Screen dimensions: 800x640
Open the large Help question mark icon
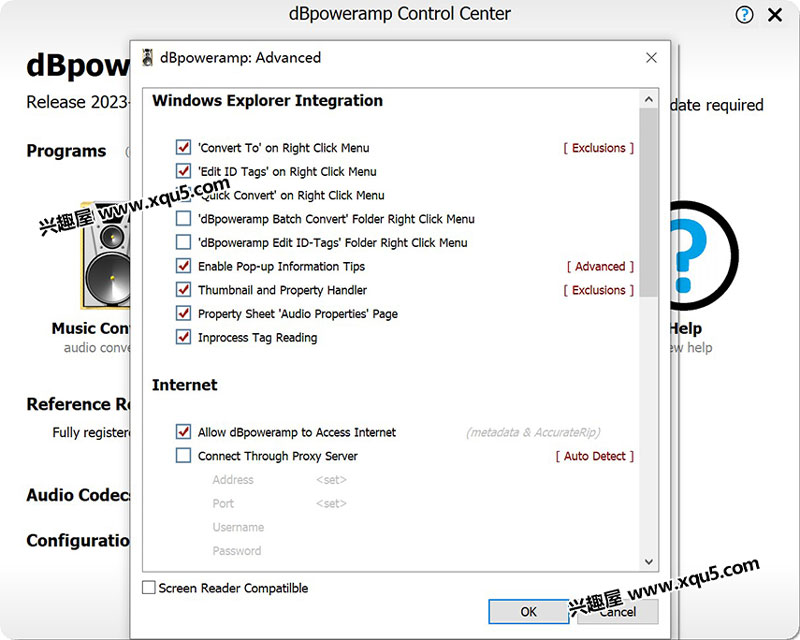click(704, 255)
